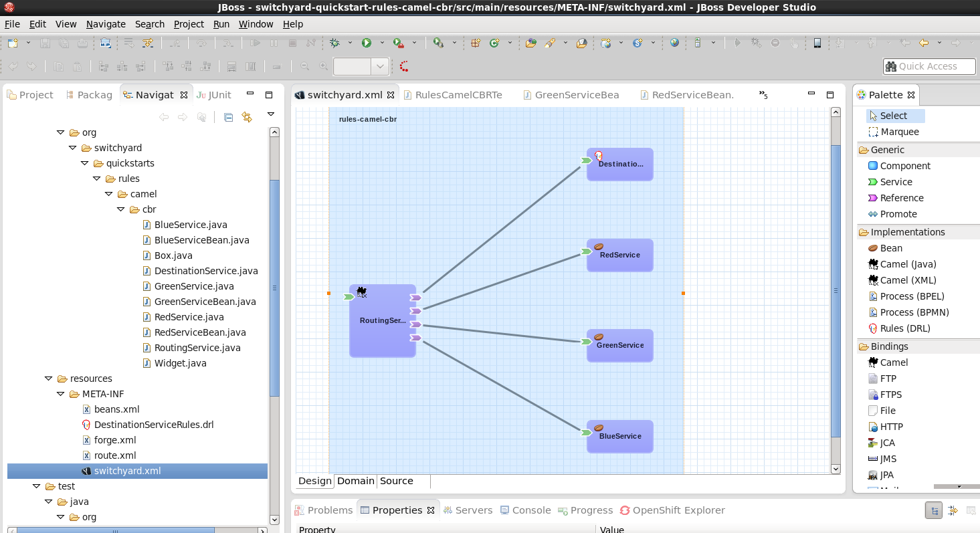The width and height of the screenshot is (980, 533).
Task: Collapse the resources folder in Navigator
Action: [x=48, y=379]
